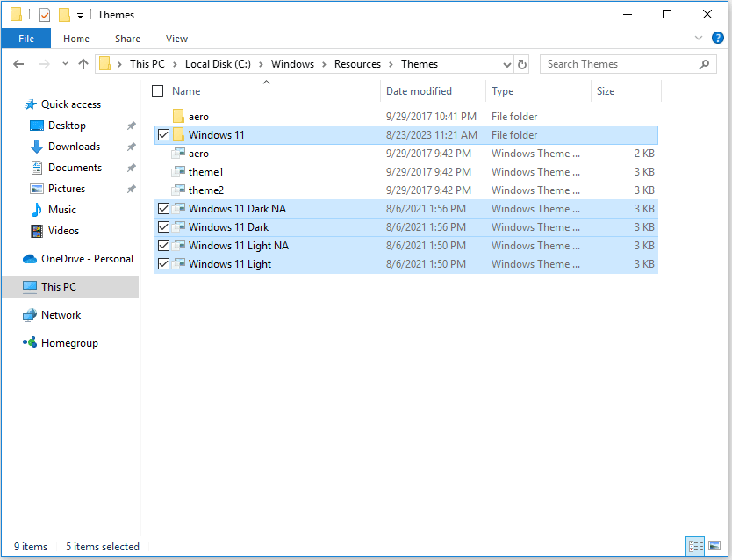
Task: Select the aero folder icon
Action: [178, 116]
